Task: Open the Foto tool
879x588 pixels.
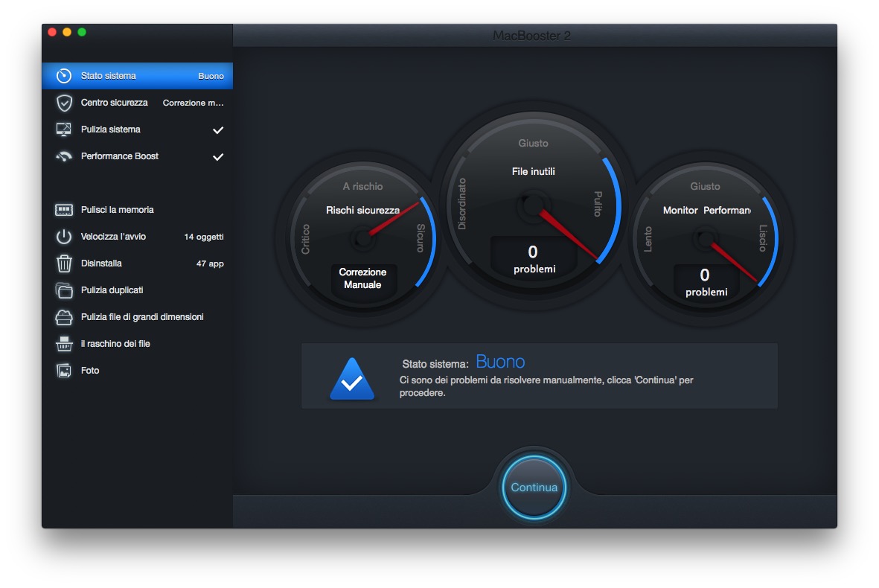Action: (x=138, y=371)
